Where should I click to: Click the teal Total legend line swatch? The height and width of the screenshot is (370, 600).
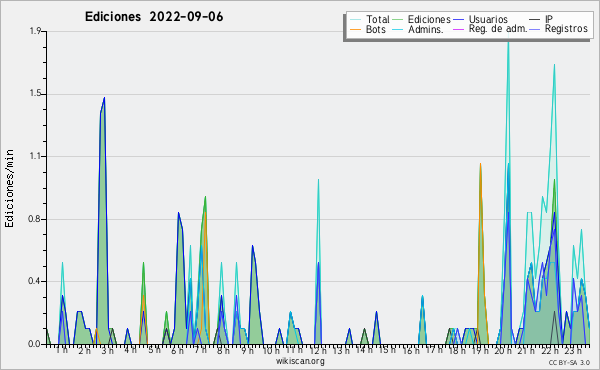point(355,20)
